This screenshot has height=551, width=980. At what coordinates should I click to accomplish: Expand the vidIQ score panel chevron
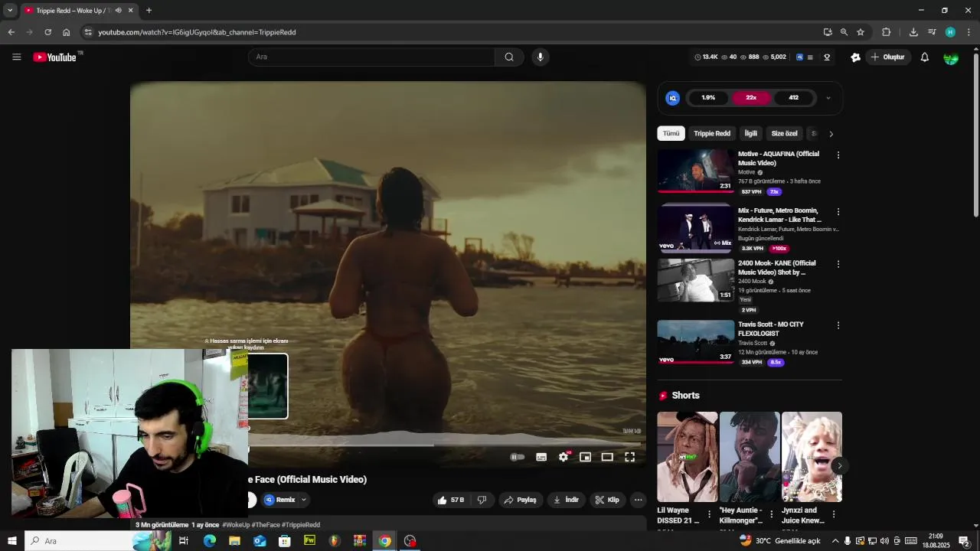pyautogui.click(x=828, y=98)
